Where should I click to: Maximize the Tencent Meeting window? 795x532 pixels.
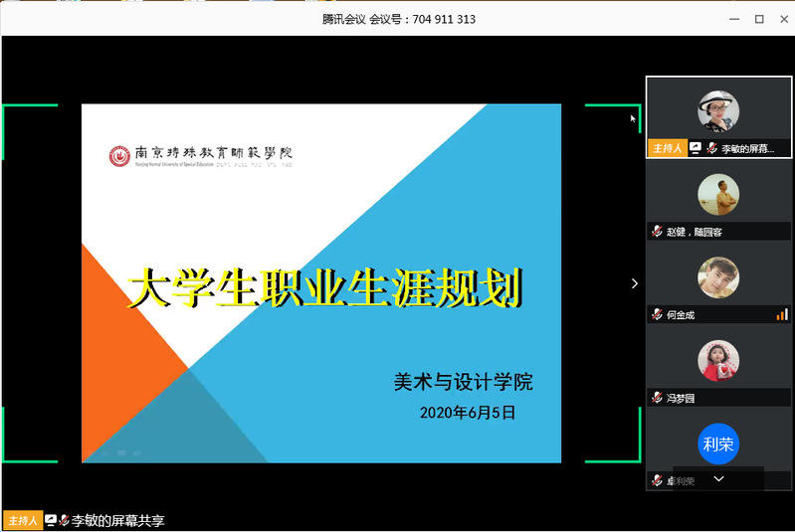[758, 19]
